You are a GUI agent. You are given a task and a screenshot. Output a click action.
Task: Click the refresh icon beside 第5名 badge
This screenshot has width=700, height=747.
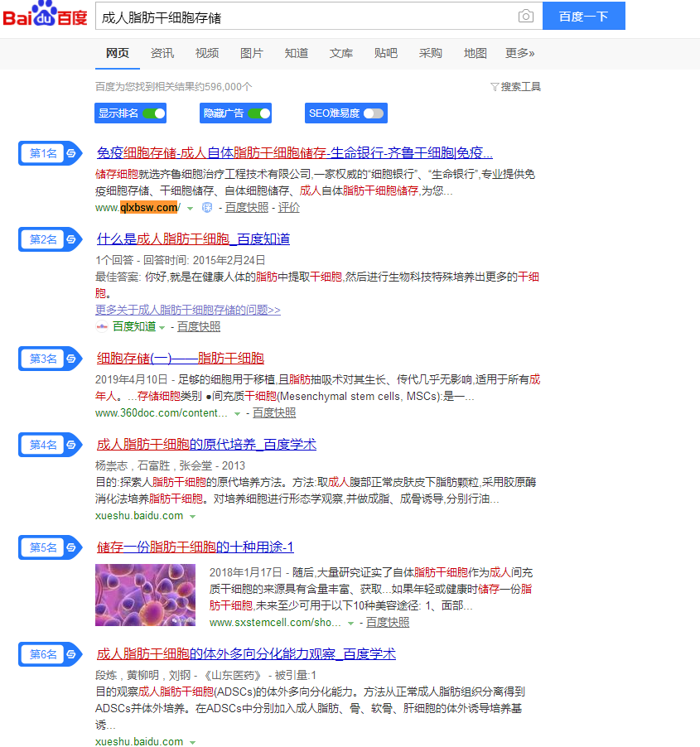71,547
